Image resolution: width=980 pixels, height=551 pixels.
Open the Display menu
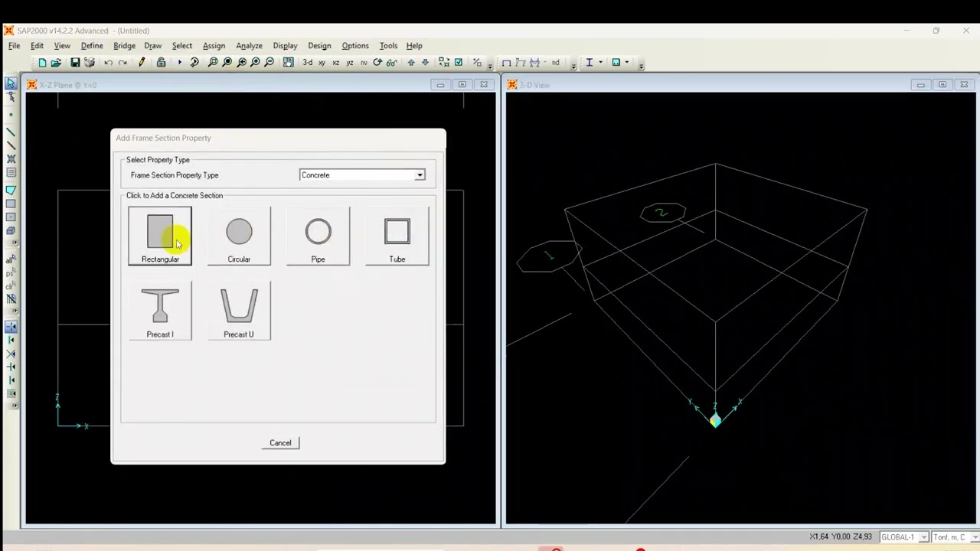point(285,46)
